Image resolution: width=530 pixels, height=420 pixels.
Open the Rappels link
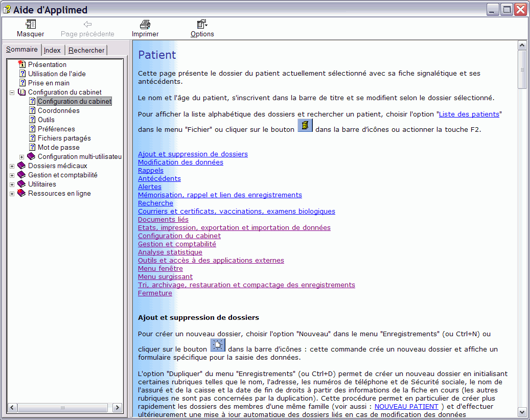tap(150, 170)
